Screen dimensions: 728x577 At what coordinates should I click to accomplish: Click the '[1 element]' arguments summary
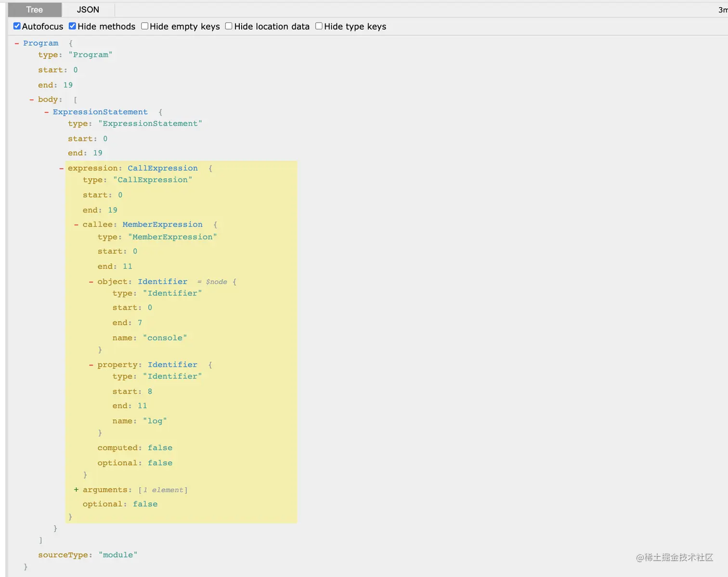163,490
